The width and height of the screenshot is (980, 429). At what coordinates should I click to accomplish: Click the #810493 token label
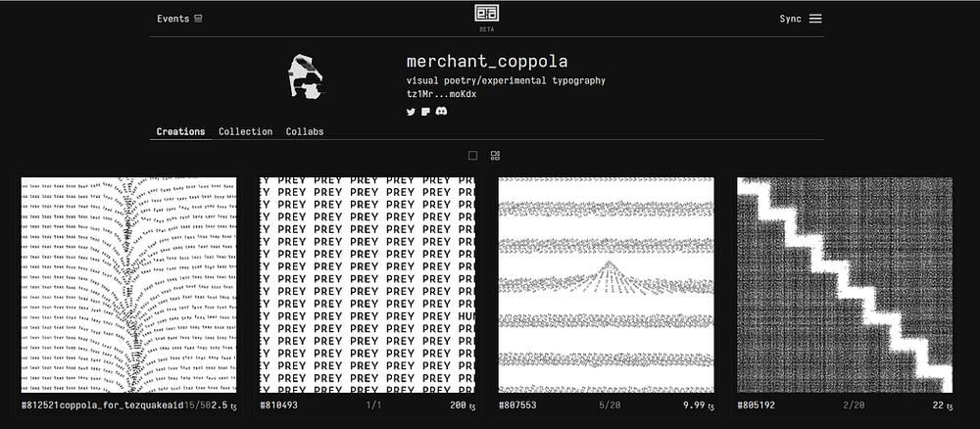[279, 405]
